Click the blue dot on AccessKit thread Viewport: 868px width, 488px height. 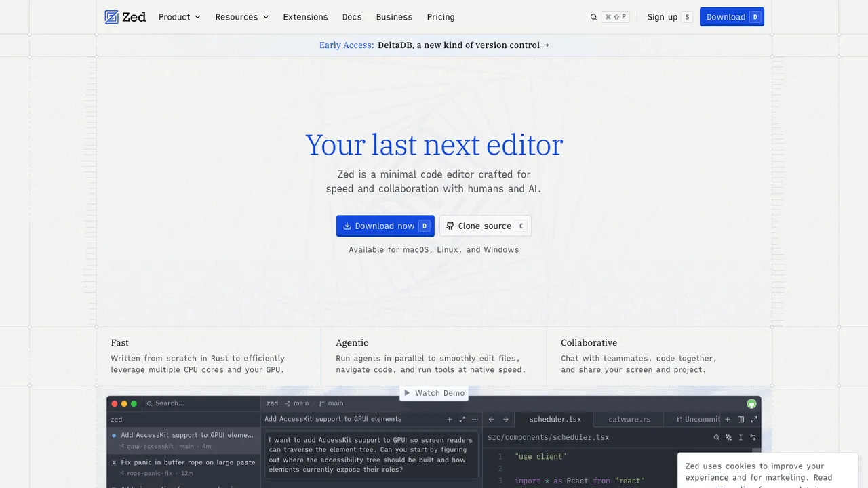point(114,436)
